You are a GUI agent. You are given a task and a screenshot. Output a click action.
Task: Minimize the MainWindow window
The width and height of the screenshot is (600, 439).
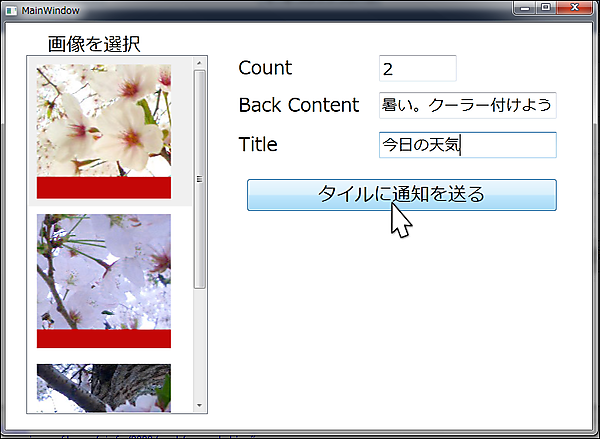(x=525, y=8)
